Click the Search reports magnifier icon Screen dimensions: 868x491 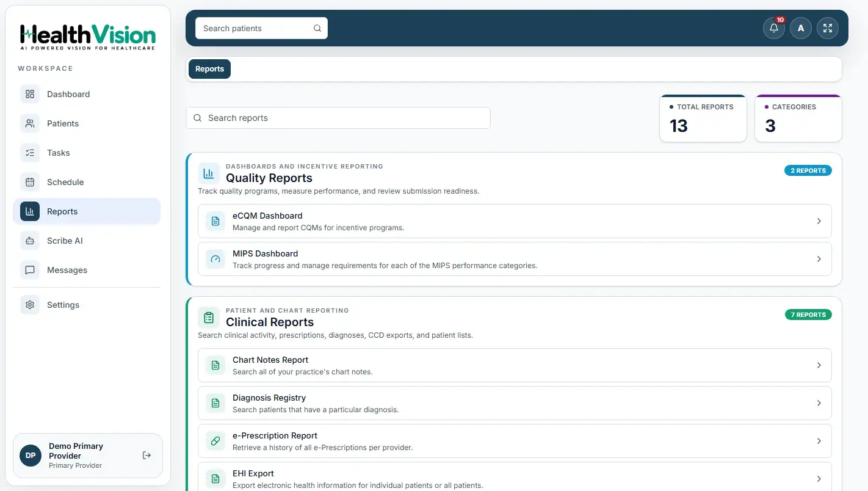198,118
